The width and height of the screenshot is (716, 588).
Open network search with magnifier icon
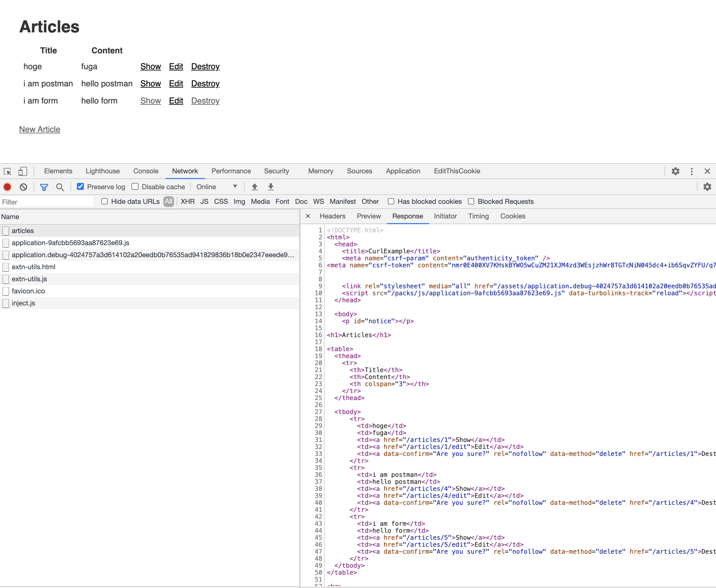pyautogui.click(x=60, y=187)
